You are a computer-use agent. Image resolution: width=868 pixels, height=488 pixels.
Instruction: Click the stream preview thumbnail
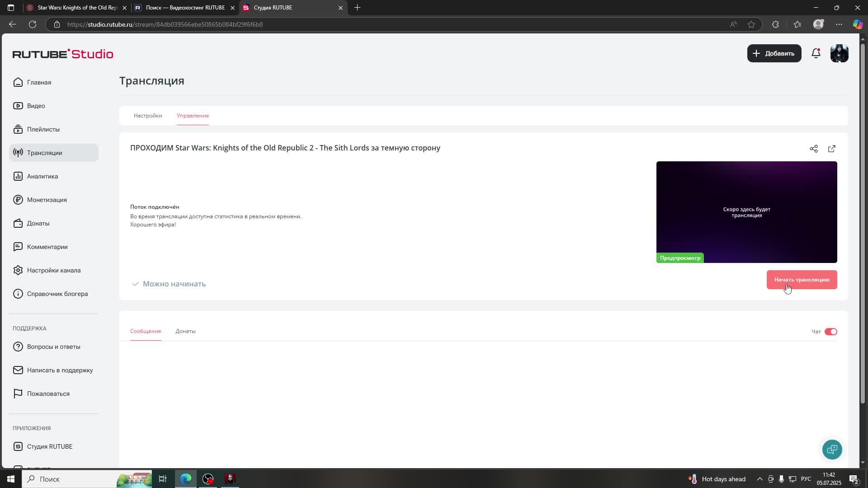click(x=746, y=211)
